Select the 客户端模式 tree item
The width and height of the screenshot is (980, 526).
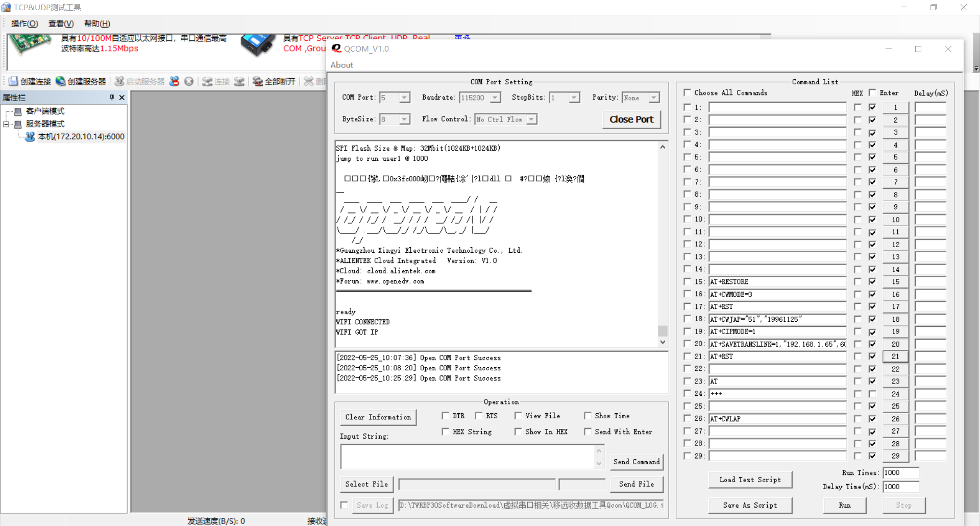click(x=45, y=111)
